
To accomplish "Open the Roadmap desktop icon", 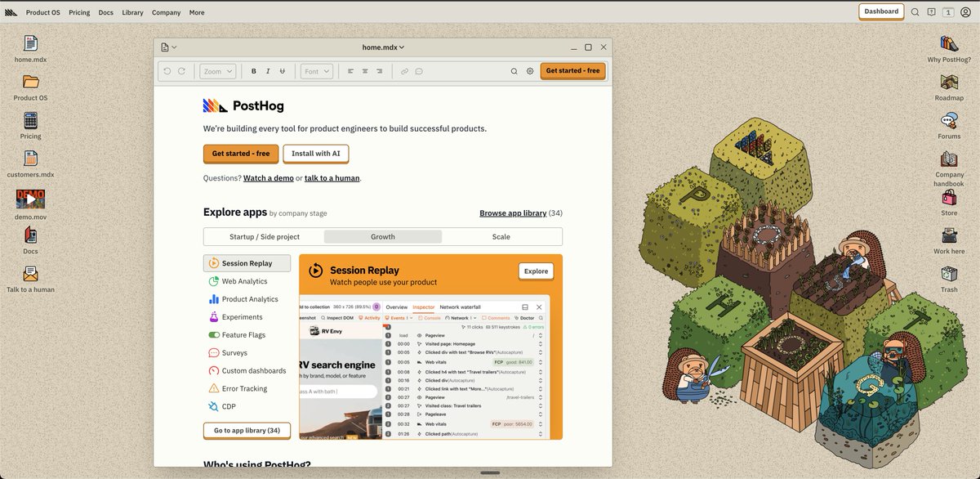I will coord(949,82).
